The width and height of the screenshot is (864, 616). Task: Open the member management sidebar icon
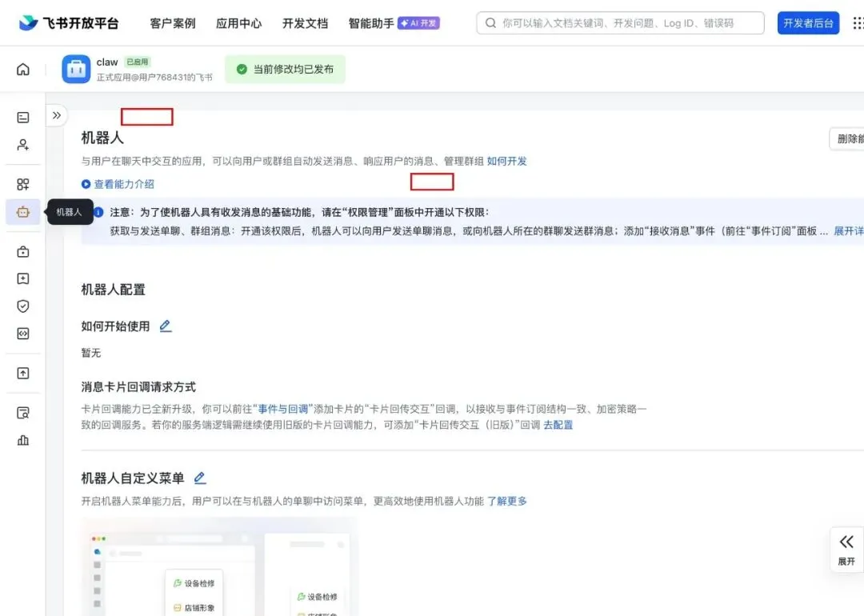point(23,145)
